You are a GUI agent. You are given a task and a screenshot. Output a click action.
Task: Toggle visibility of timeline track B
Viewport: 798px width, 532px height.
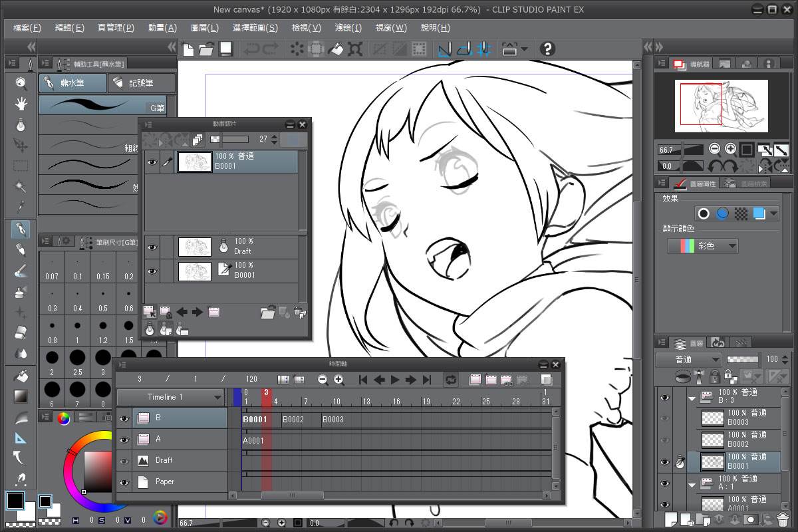[x=124, y=418]
